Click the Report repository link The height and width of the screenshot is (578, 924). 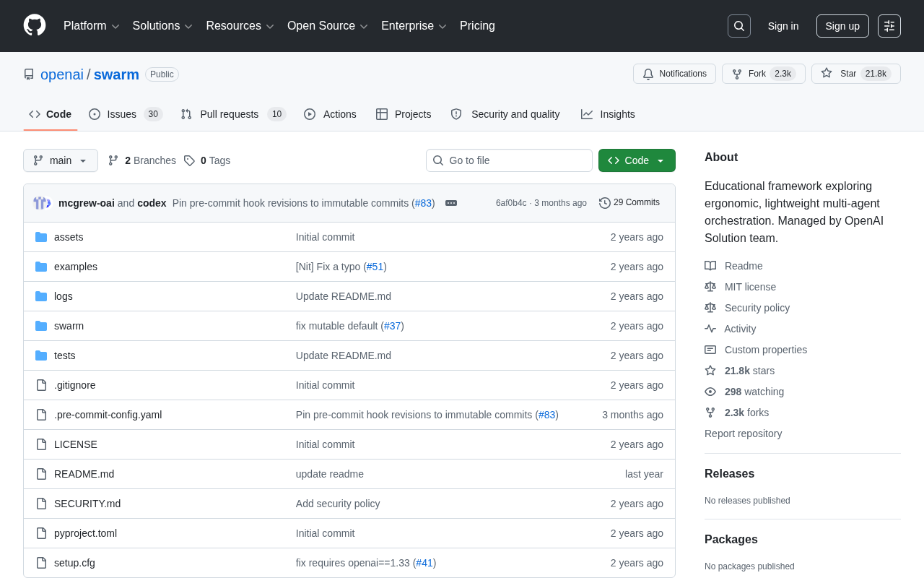tap(743, 433)
